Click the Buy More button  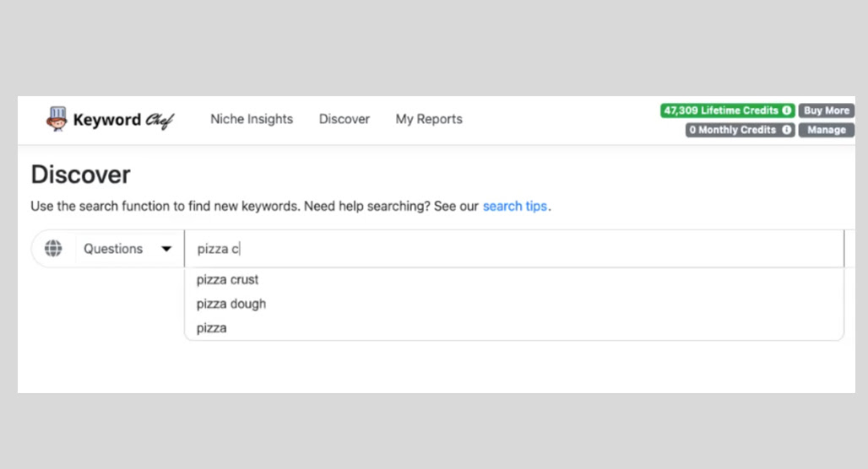point(826,111)
